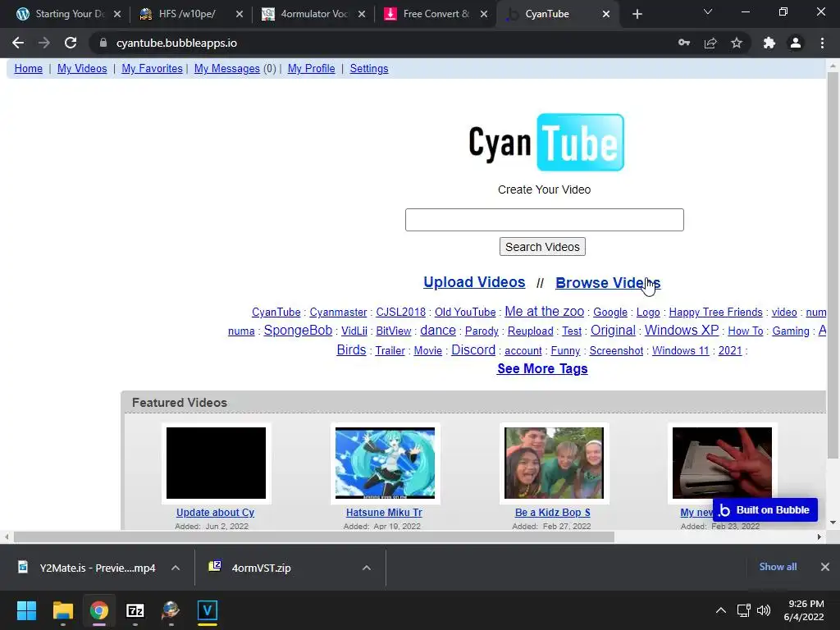Click the browser forward arrow
The height and width of the screenshot is (630, 840).
tap(44, 43)
